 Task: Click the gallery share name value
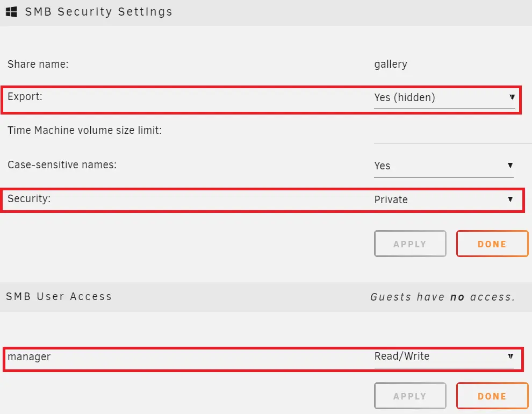(391, 65)
